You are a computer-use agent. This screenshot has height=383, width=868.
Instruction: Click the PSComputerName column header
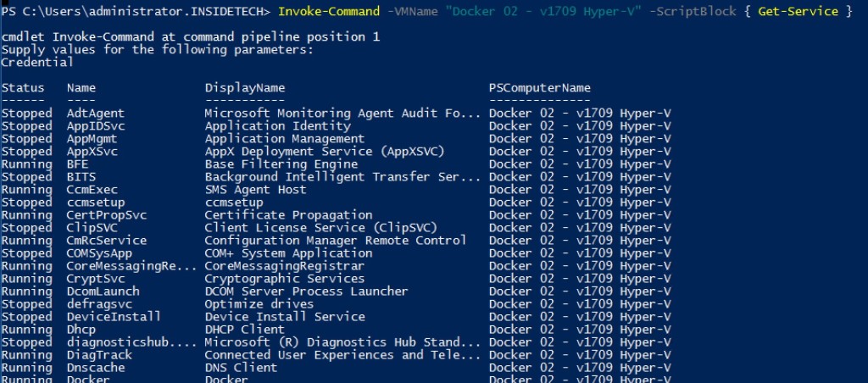click(540, 88)
